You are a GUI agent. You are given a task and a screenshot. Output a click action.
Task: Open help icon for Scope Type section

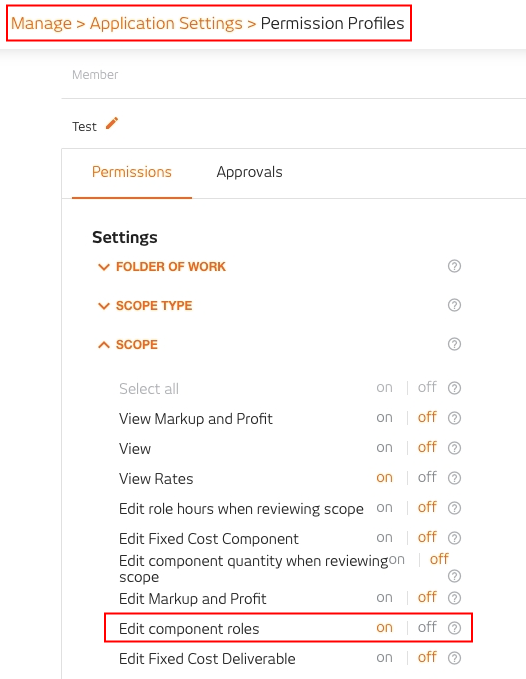[454, 305]
